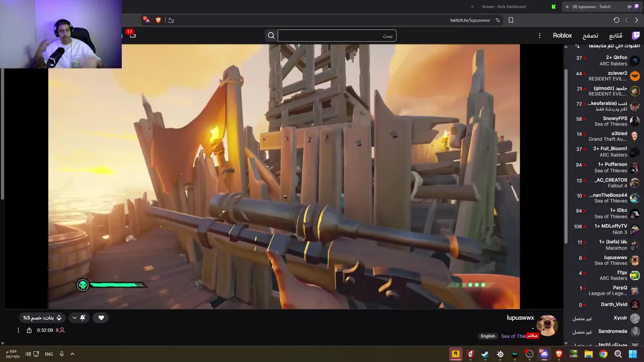Click the twitch.tv/lupuswwx address bar

point(470,20)
